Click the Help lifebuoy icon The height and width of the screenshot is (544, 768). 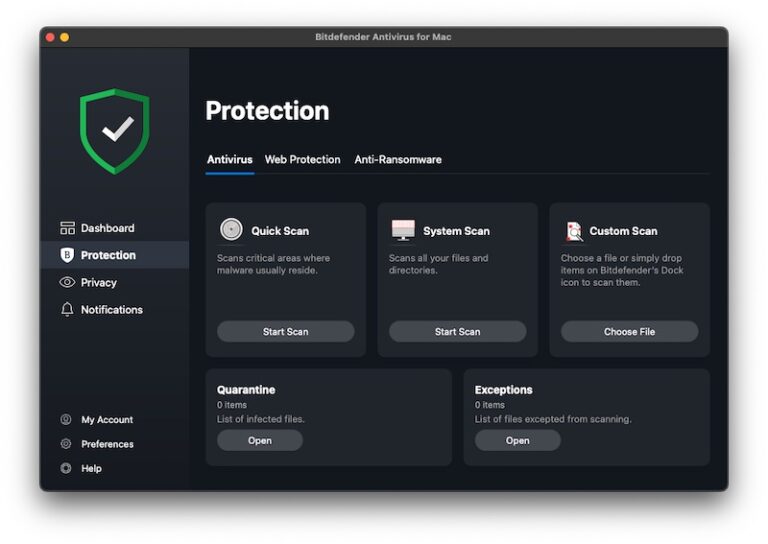[66, 468]
